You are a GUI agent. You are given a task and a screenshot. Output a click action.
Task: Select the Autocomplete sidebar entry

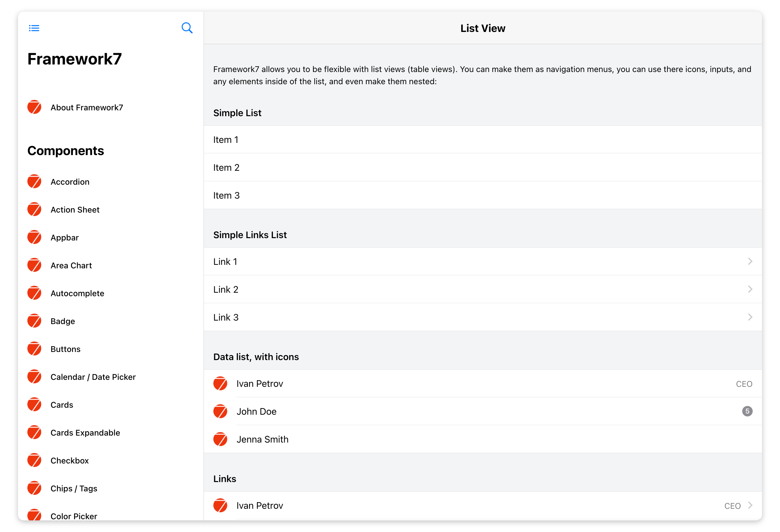[x=77, y=294]
